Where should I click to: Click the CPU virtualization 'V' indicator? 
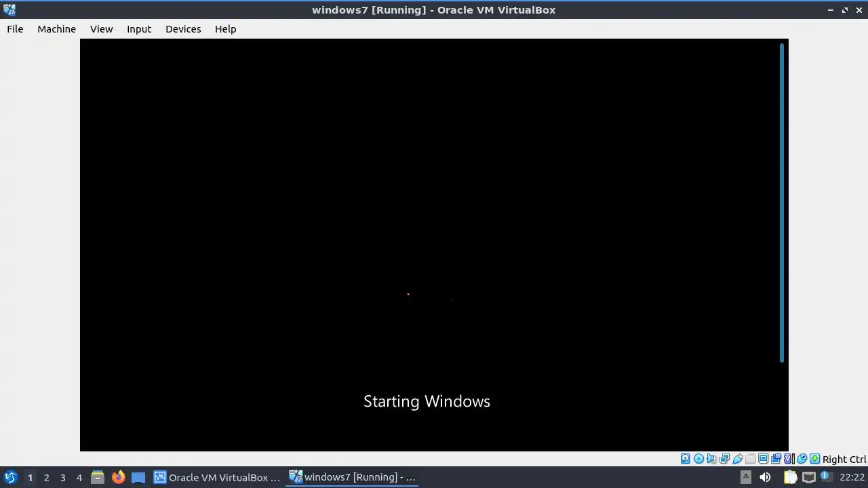pyautogui.click(x=789, y=459)
